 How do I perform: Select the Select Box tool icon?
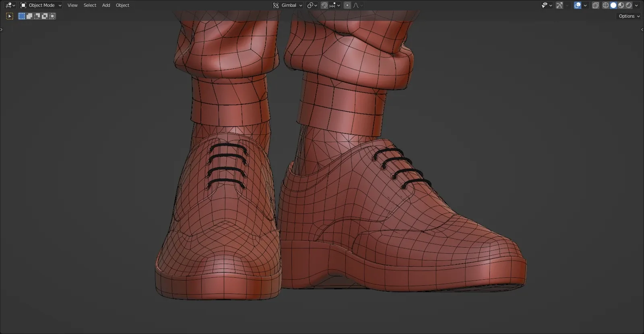10,16
